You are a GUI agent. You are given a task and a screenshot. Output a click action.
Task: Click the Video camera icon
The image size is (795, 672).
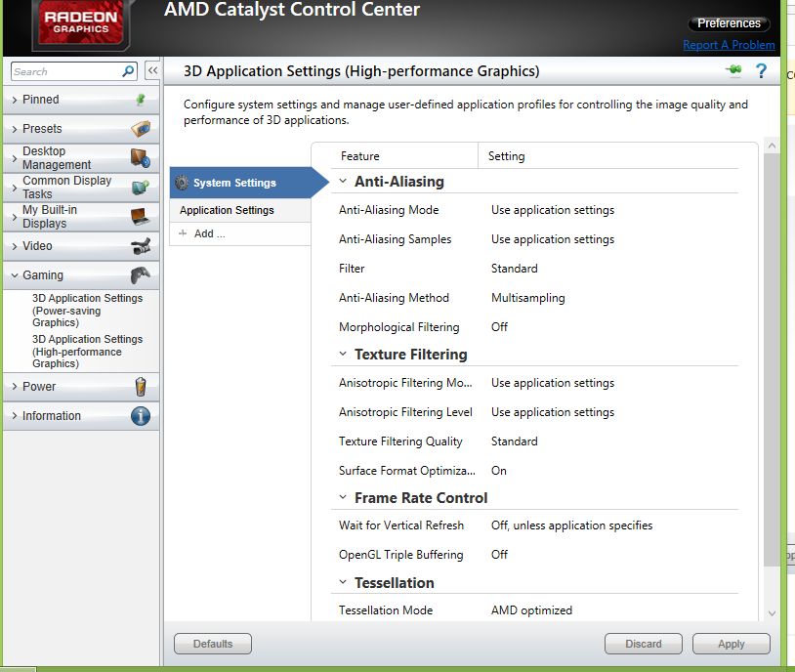click(x=141, y=246)
